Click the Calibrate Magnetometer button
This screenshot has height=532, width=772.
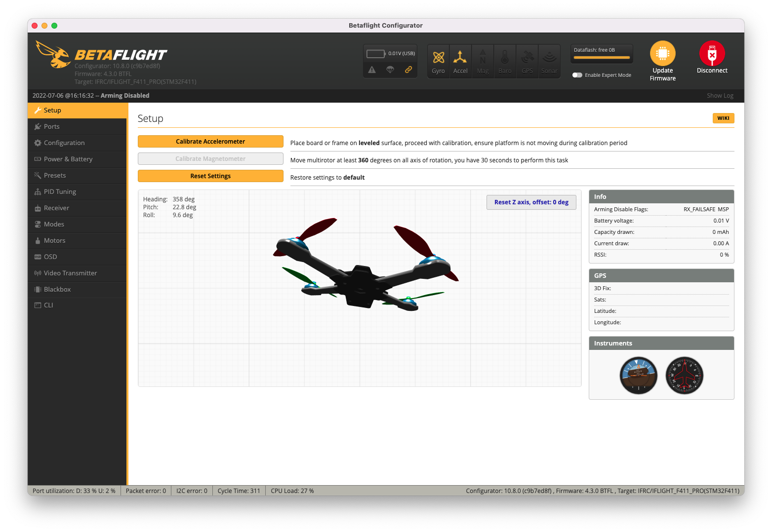click(x=210, y=158)
